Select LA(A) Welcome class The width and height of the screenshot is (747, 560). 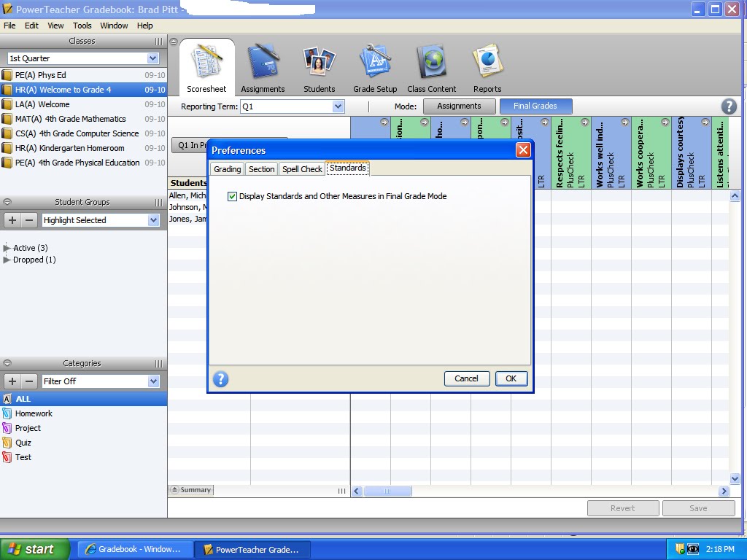point(83,104)
